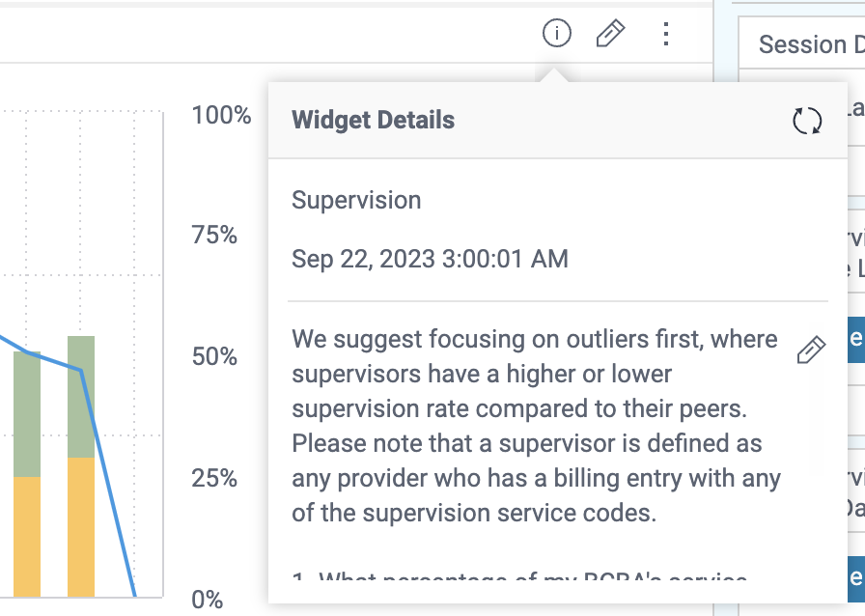Click the orange segment of the rightmost bar
This screenshot has width=865, height=616.
pos(81,526)
